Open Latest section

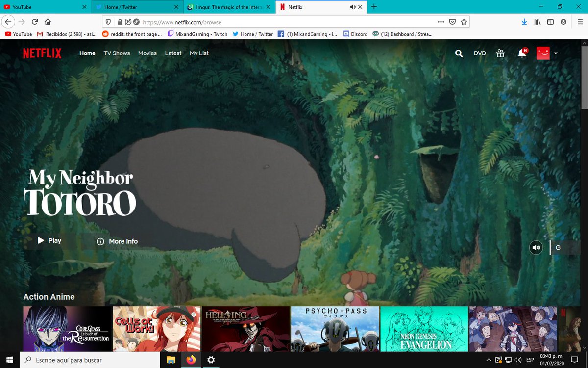(173, 53)
